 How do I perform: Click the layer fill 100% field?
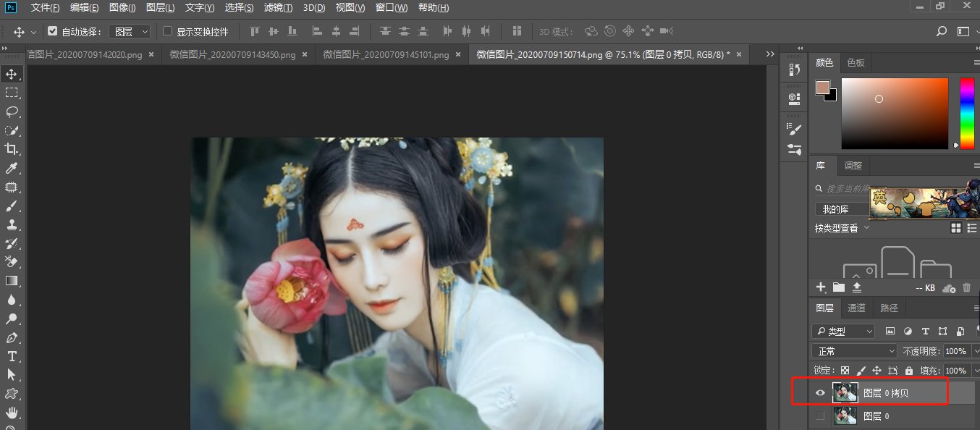(955, 371)
